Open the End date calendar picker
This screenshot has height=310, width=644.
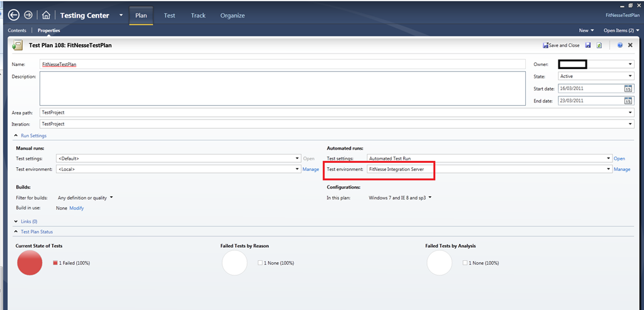point(628,101)
